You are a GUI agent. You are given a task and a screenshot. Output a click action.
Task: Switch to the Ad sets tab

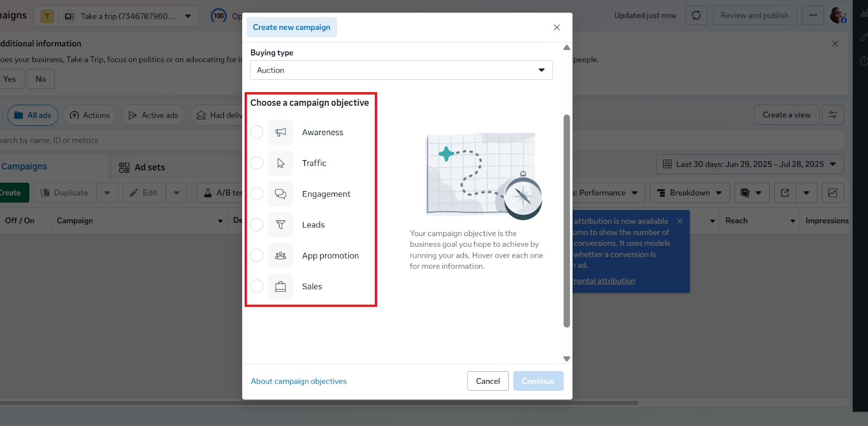[142, 167]
